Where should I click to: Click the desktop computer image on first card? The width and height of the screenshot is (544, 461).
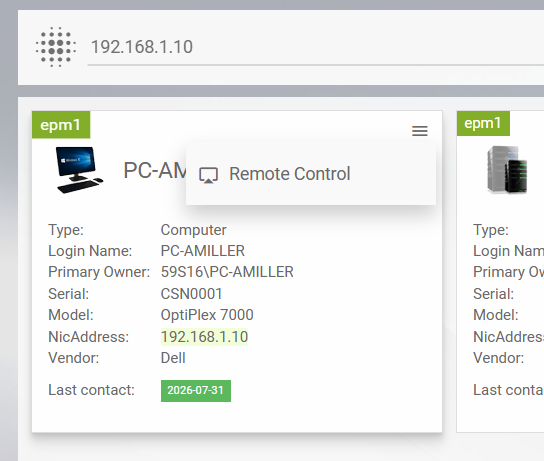pyautogui.click(x=79, y=170)
